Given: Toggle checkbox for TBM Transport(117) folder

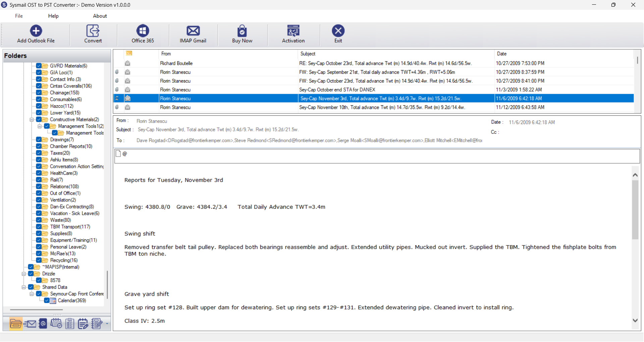Looking at the screenshot, I should tap(39, 227).
